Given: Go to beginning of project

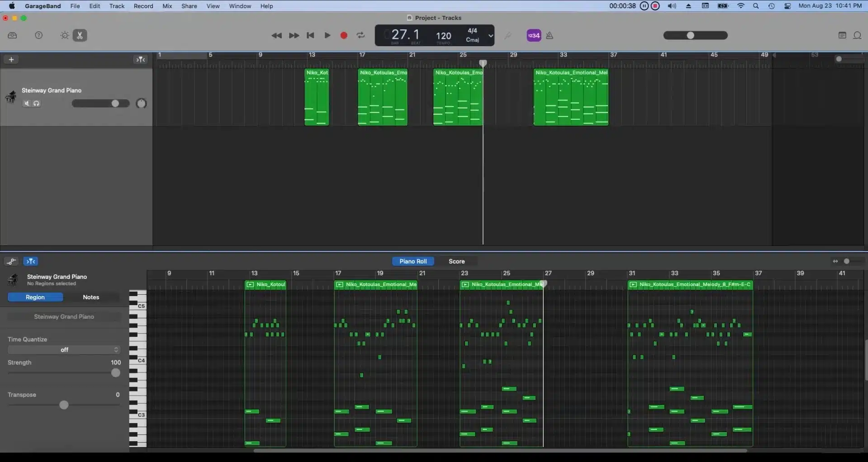Looking at the screenshot, I should tap(310, 36).
